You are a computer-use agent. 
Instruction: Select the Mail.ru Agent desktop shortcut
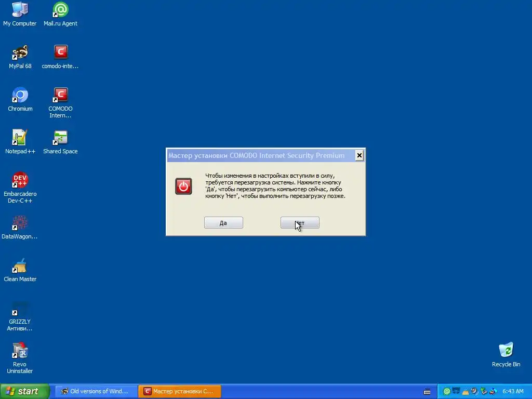(60, 14)
